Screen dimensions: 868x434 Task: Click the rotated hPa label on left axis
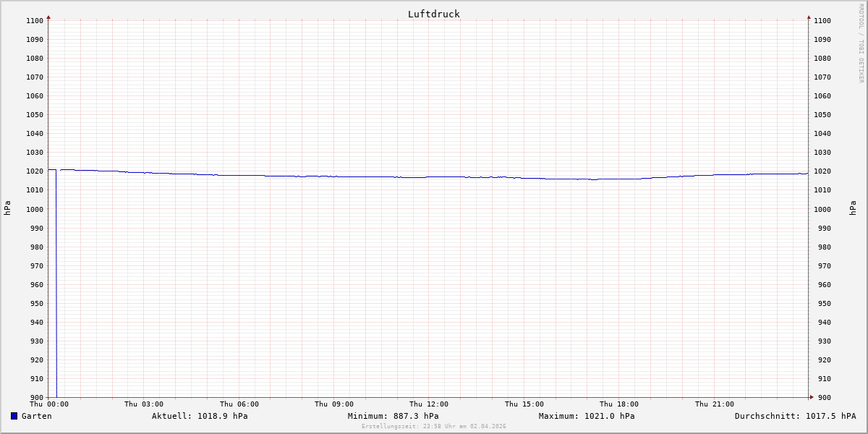coord(7,208)
